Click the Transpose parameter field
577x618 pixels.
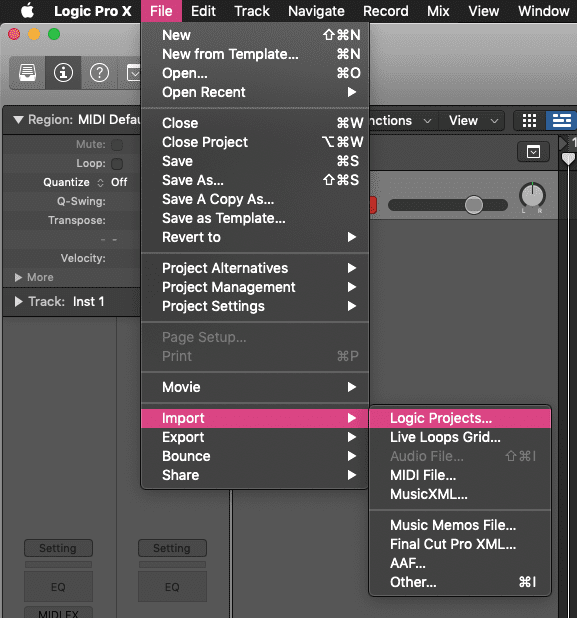(72, 220)
